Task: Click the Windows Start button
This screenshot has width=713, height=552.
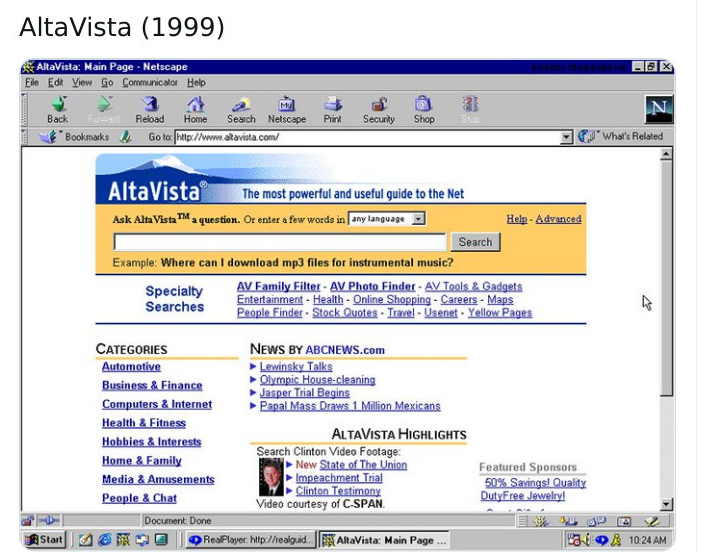Action: (x=45, y=540)
